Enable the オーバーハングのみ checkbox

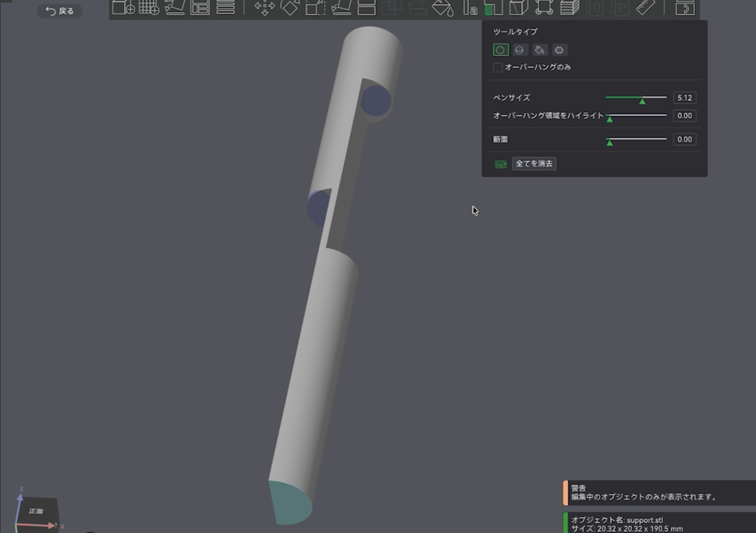[x=498, y=67]
